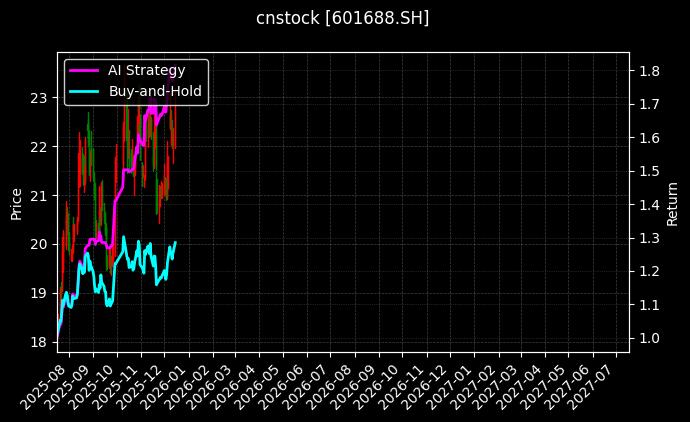
Task: Click the end of the cyan Buy-and-Hold line
Action: pos(175,242)
